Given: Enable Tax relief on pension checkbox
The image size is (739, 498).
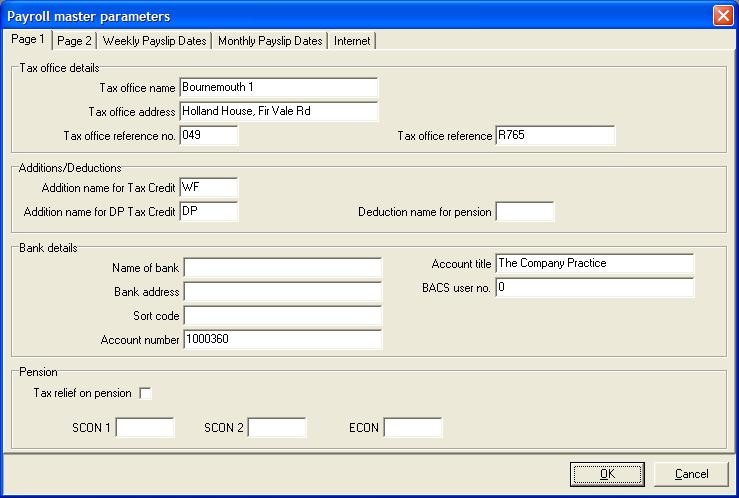Looking at the screenshot, I should click(x=146, y=393).
